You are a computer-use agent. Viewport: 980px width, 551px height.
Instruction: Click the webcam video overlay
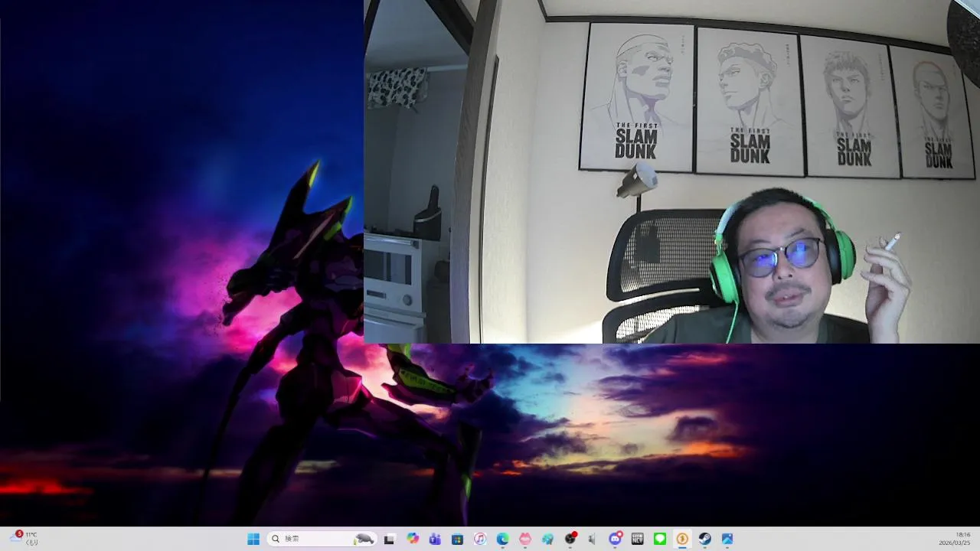(671, 171)
